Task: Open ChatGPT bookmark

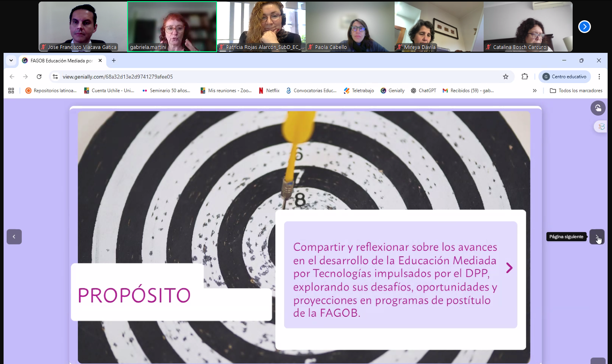Action: click(423, 91)
